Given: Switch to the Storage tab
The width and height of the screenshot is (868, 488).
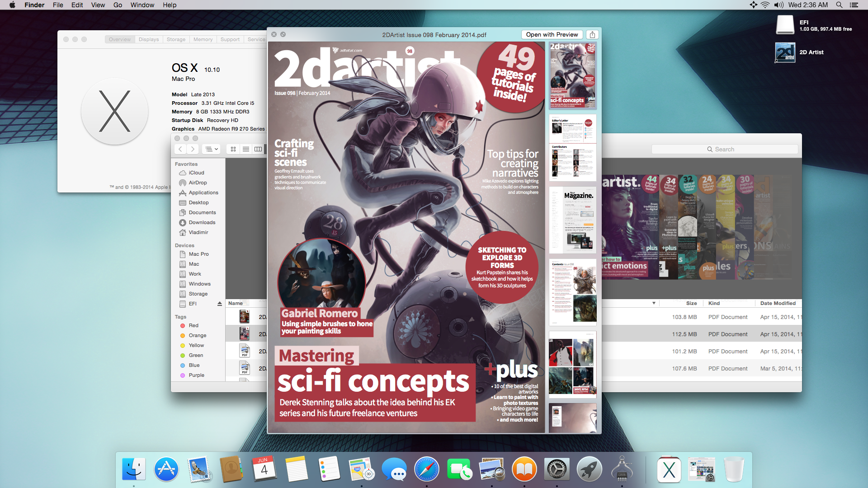Looking at the screenshot, I should click(176, 39).
